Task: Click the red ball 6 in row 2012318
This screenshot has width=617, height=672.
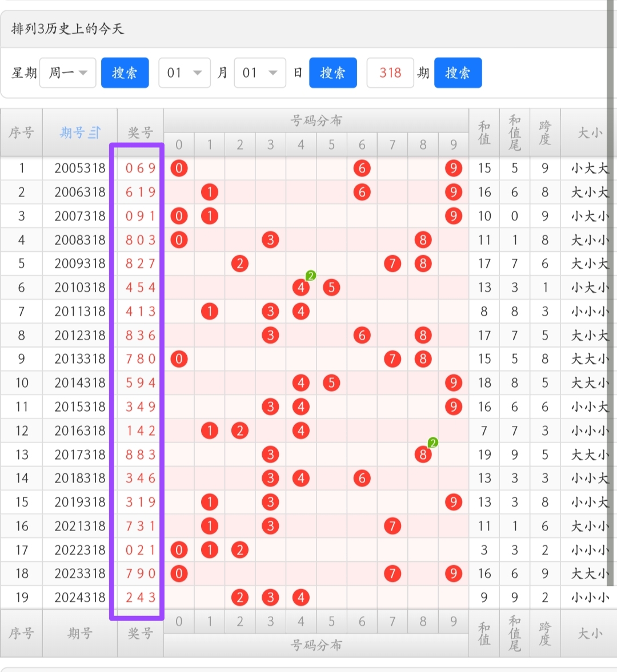Action: coord(362,335)
